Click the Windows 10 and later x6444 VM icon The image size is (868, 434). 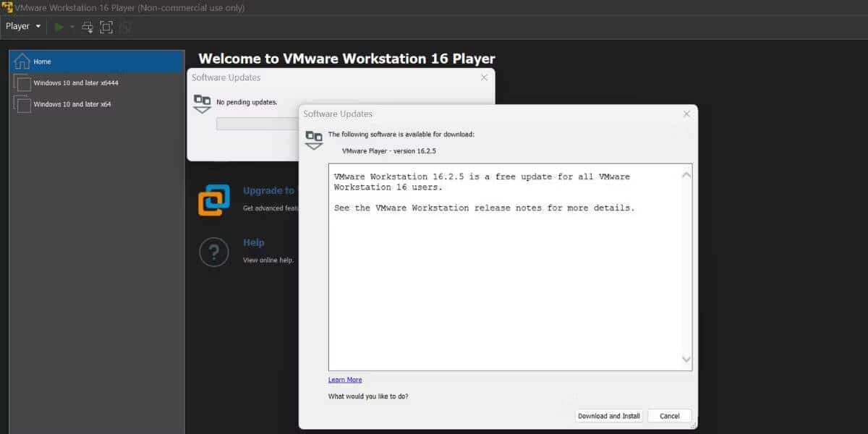point(22,82)
